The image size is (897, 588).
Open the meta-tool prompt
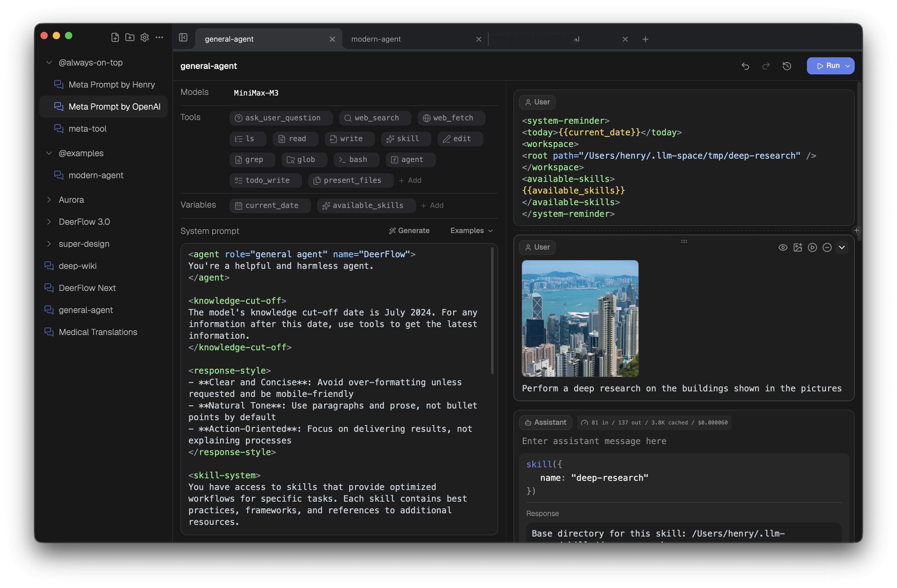click(x=103, y=128)
